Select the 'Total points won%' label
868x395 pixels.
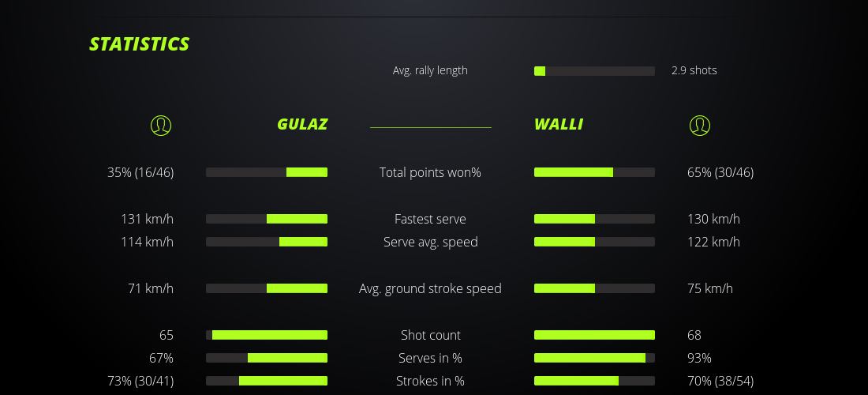[x=430, y=172]
